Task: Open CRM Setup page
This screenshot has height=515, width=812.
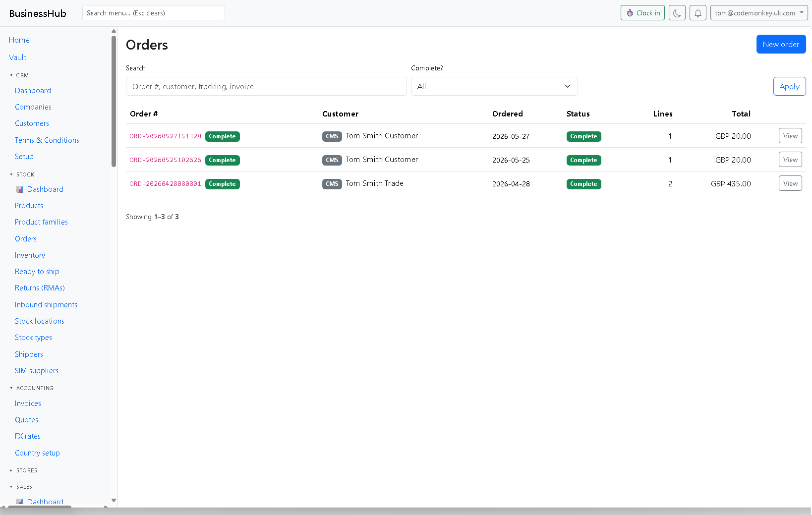Action: pyautogui.click(x=24, y=157)
